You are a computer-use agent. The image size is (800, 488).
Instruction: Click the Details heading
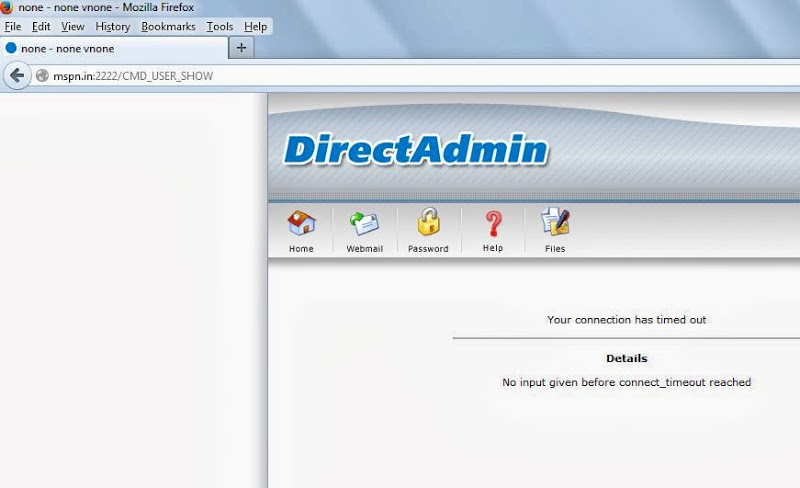tap(627, 358)
